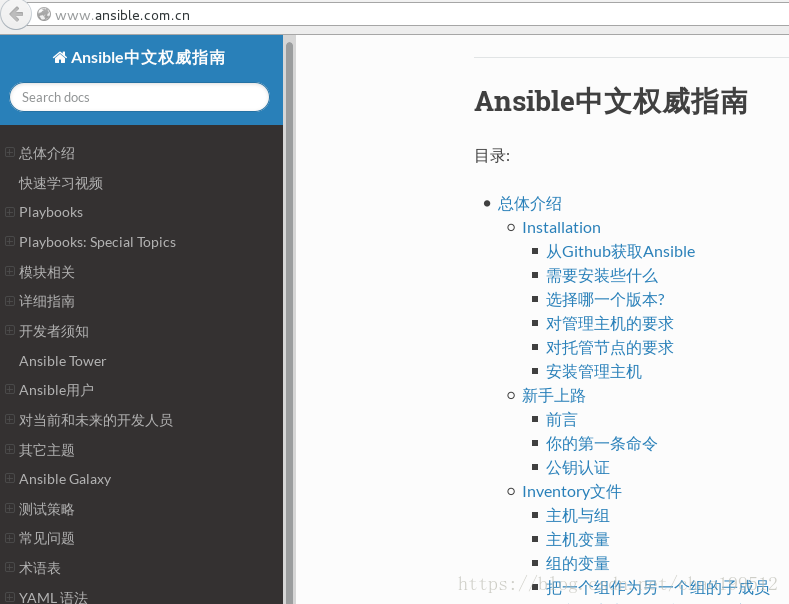Click the browser back arrow button
Screen dimensions: 789x604
pos(16,15)
